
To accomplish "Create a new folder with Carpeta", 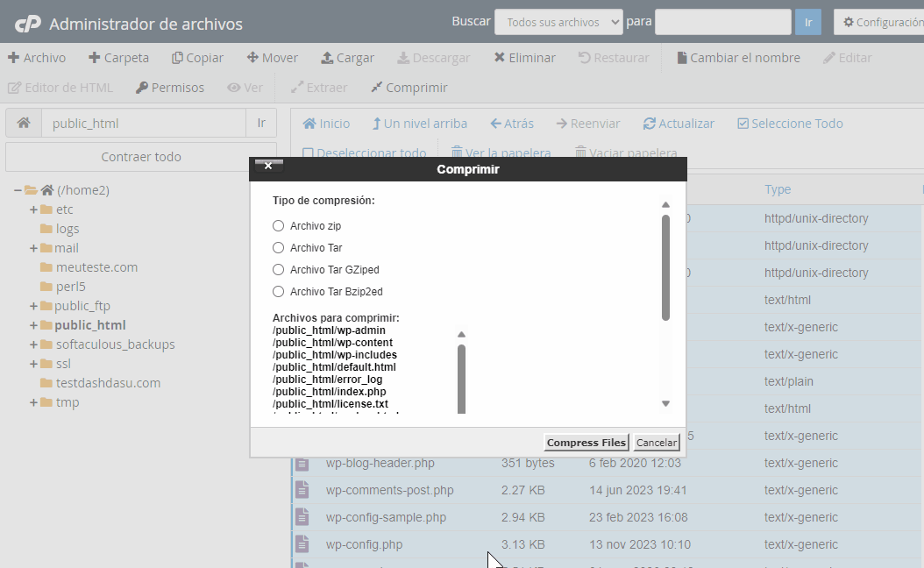I will (118, 58).
